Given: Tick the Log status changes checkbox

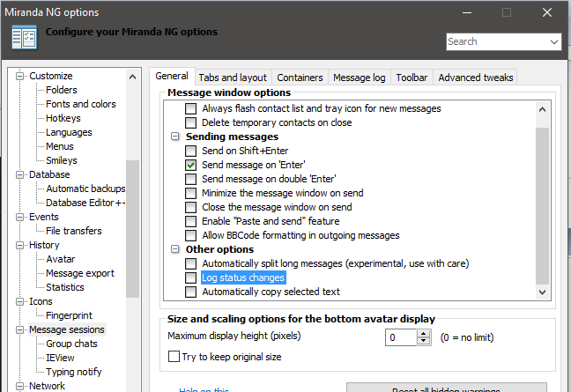Looking at the screenshot, I should (191, 277).
